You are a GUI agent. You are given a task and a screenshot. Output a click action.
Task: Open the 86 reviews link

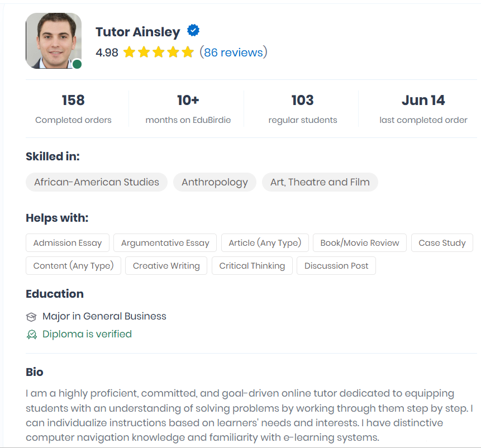tap(234, 53)
